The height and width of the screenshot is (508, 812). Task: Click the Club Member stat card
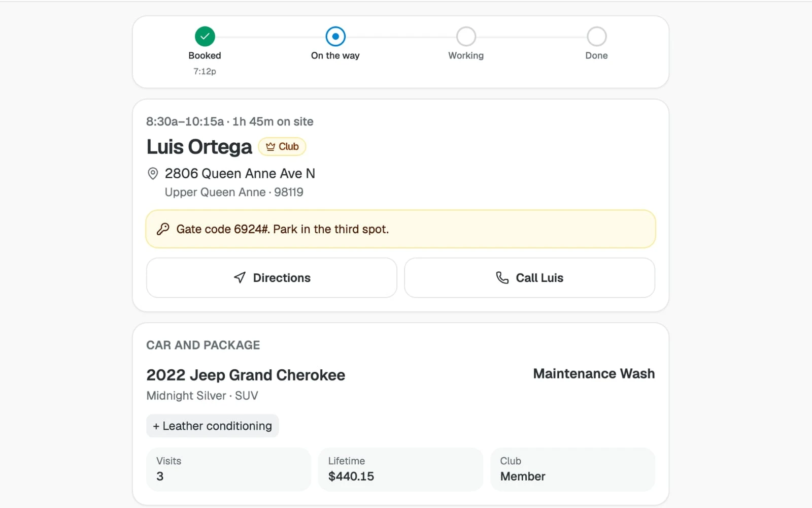coord(572,469)
